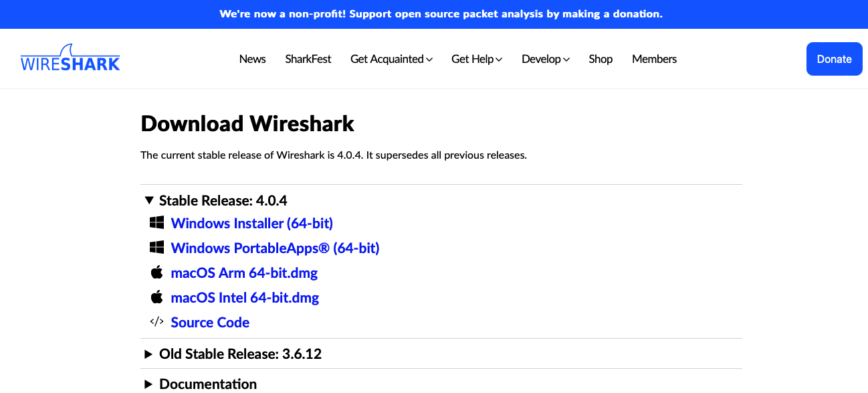Click the blue Donate button
This screenshot has height=393, width=868.
[834, 59]
